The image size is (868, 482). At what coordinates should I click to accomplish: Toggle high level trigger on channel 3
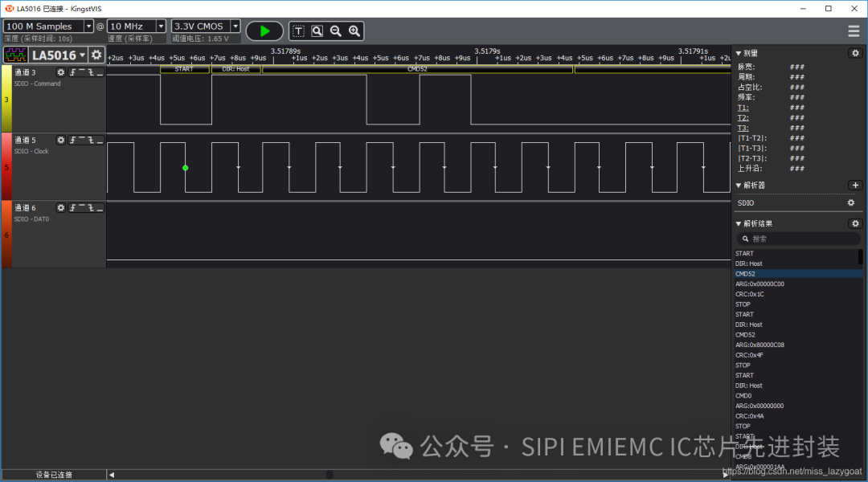[x=82, y=72]
